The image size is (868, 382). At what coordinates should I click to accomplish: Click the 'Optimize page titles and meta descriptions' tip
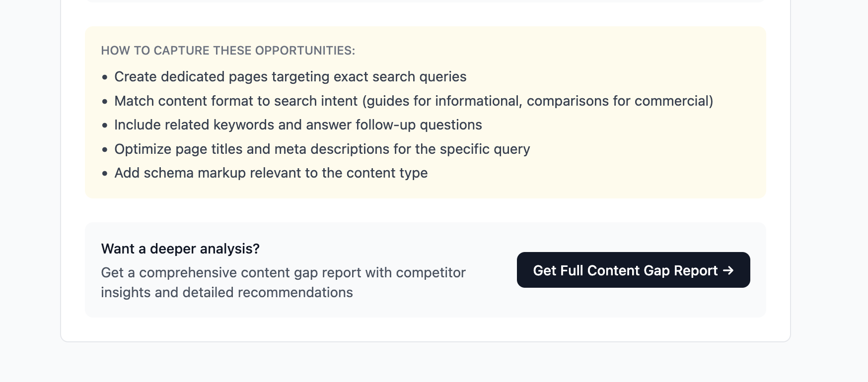pos(322,149)
